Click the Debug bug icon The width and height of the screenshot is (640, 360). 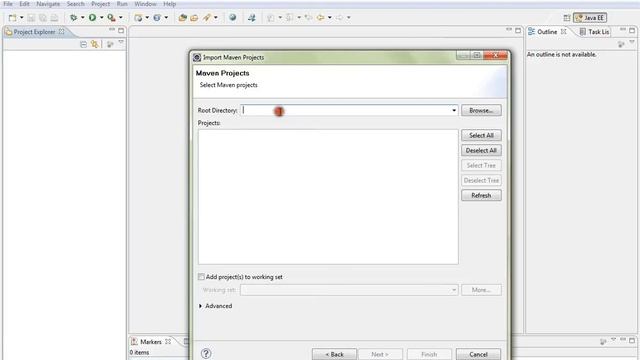pyautogui.click(x=73, y=18)
